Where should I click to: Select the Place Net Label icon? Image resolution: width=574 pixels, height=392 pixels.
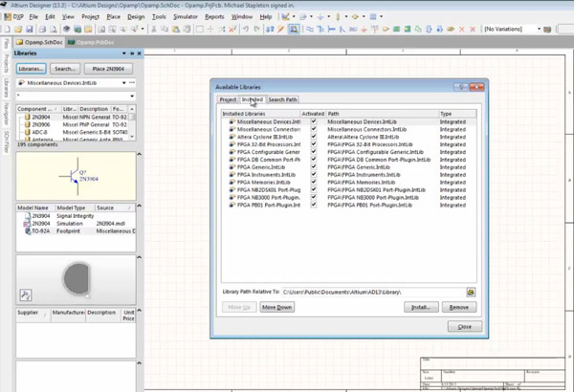pos(353,29)
